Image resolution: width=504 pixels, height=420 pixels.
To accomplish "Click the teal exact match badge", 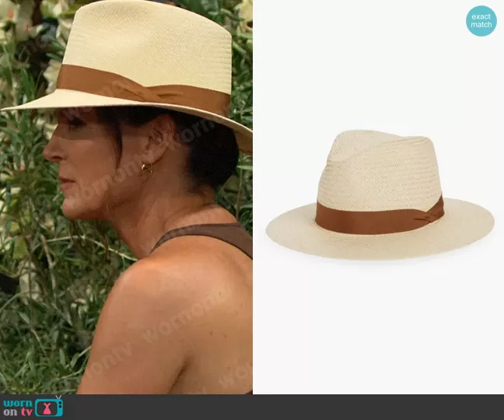I will (481, 21).
